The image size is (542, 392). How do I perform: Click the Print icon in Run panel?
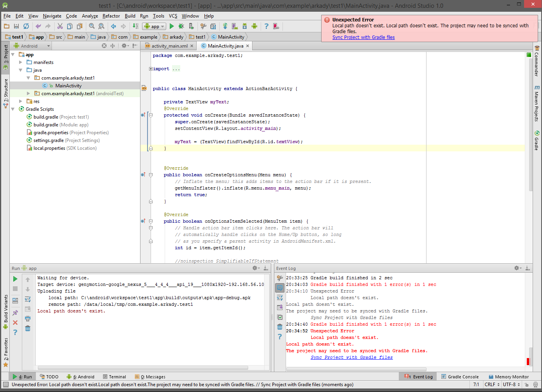[x=28, y=319]
